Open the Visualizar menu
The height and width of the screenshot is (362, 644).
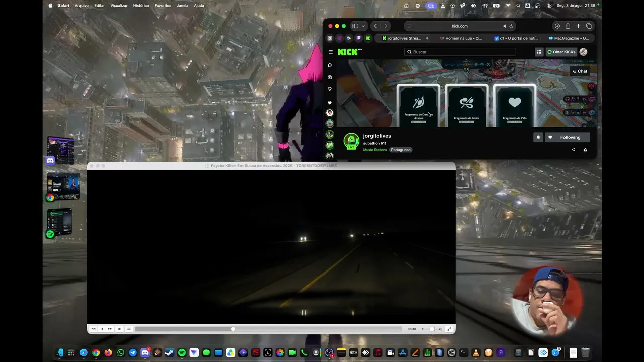pyautogui.click(x=119, y=6)
